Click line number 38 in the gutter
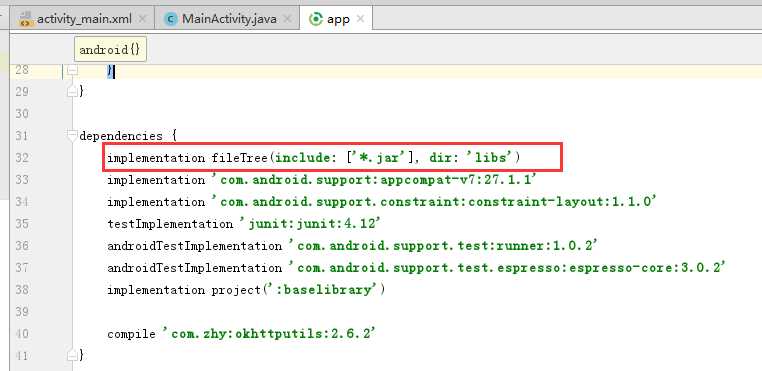Image resolution: width=762 pixels, height=371 pixels. click(21, 290)
